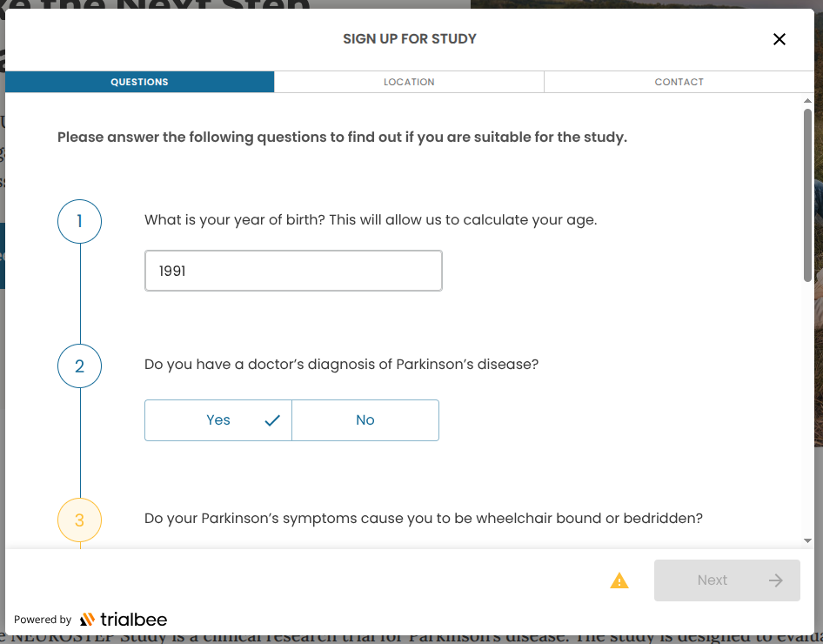Close the sign-up dialog with the X icon

[x=779, y=39]
